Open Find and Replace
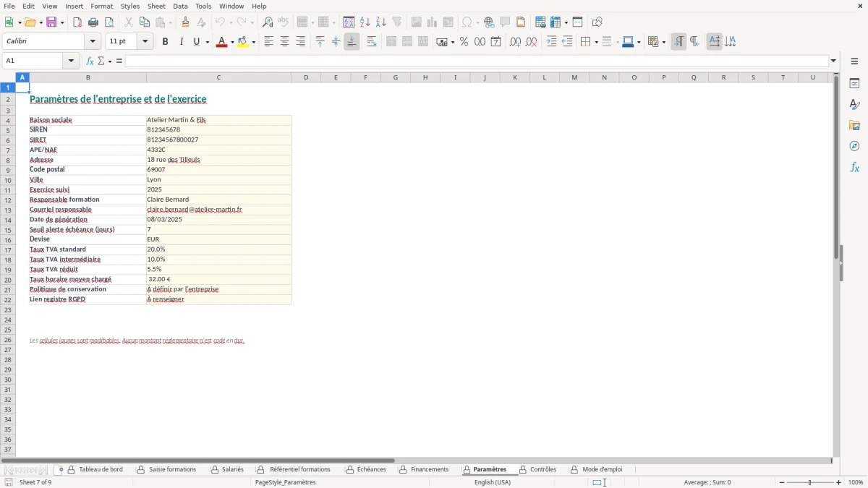Image resolution: width=868 pixels, height=488 pixels. [x=268, y=22]
